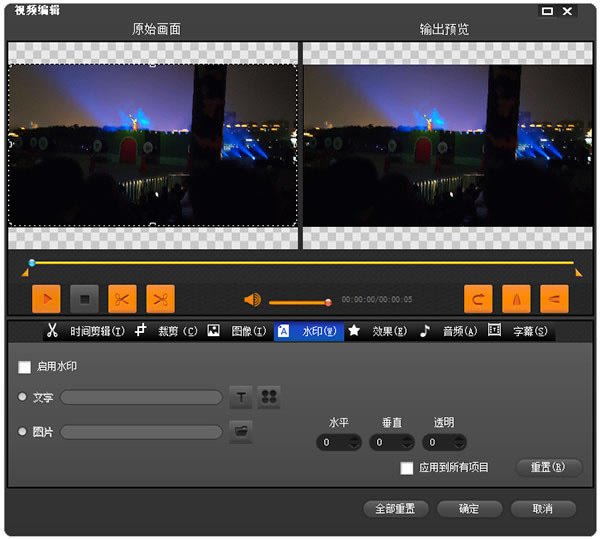Click the first scissors cut icon

[122, 299]
